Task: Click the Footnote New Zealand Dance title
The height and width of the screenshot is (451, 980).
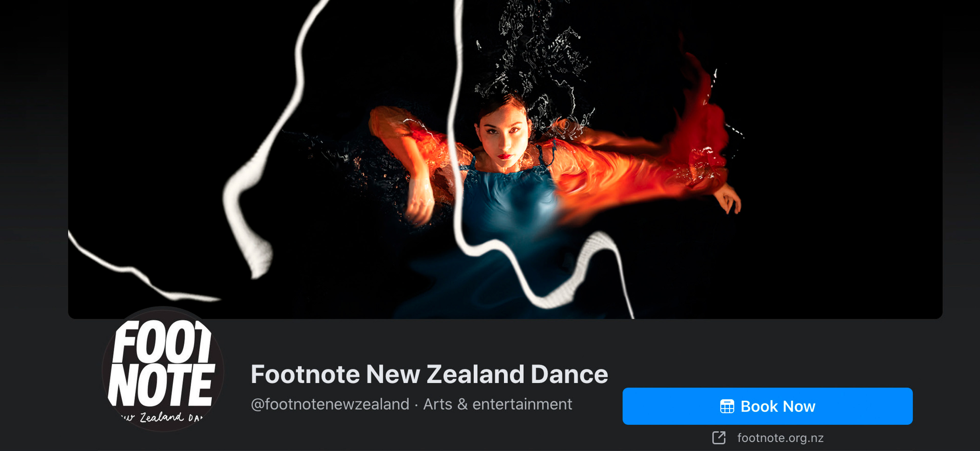Action: 429,374
